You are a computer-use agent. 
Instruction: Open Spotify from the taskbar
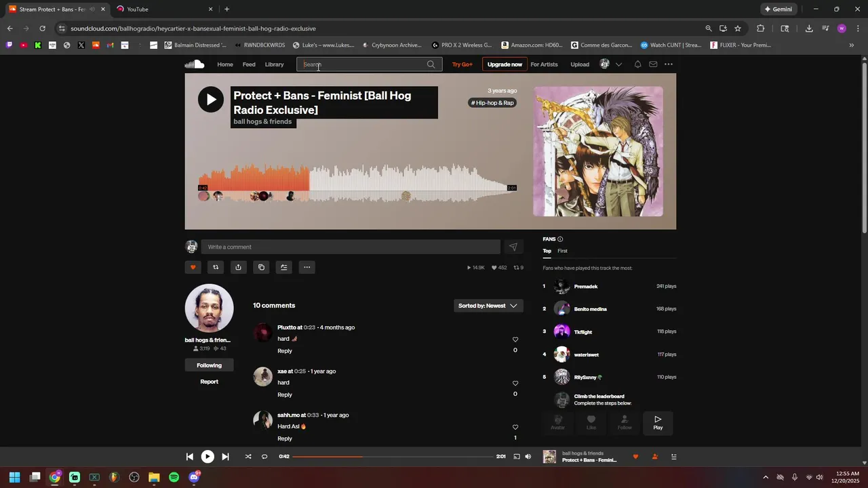click(174, 477)
